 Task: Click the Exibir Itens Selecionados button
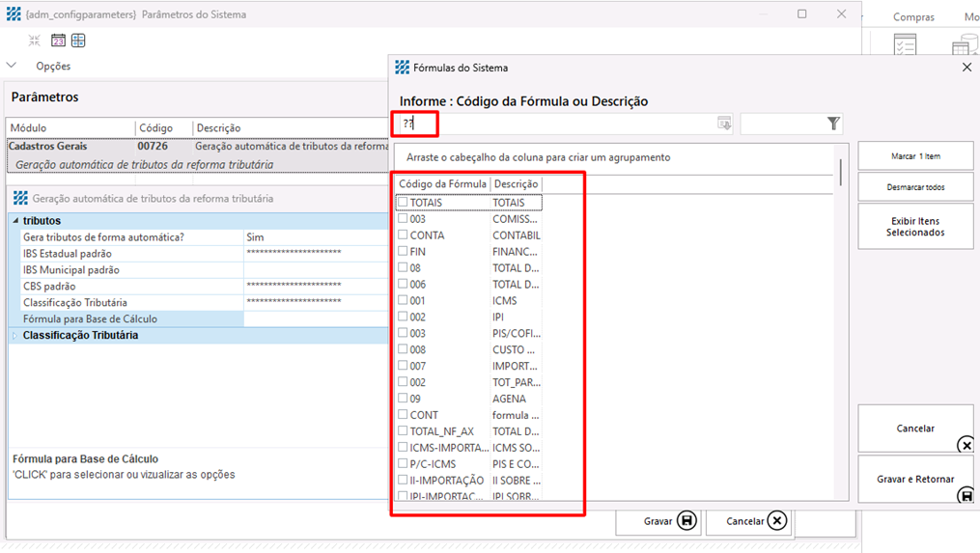(914, 227)
